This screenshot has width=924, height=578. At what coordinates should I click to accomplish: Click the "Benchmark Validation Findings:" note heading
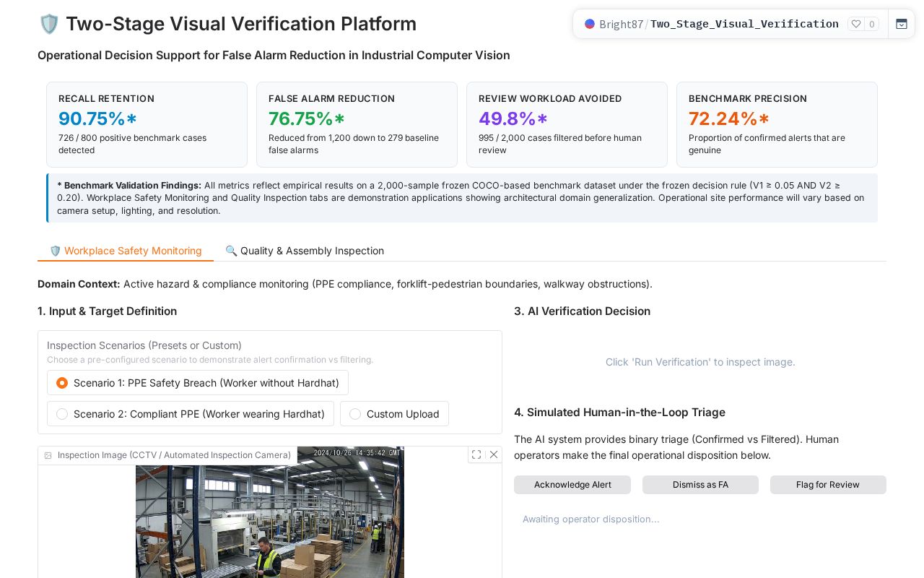pyautogui.click(x=129, y=186)
